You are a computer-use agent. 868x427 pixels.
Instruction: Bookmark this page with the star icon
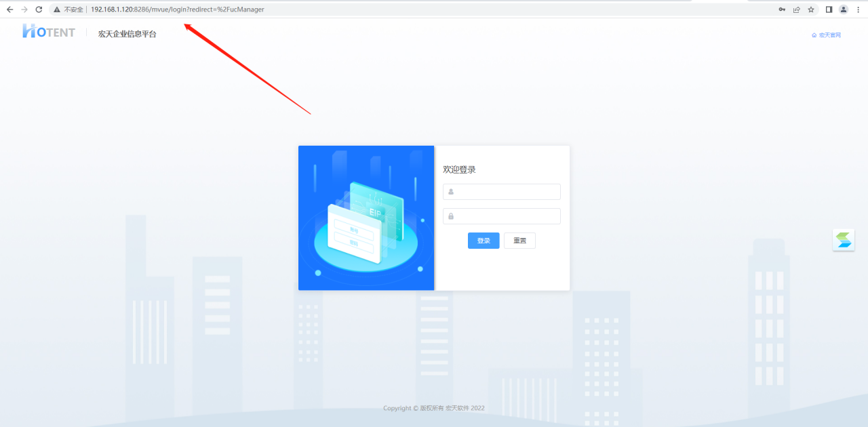pos(811,9)
